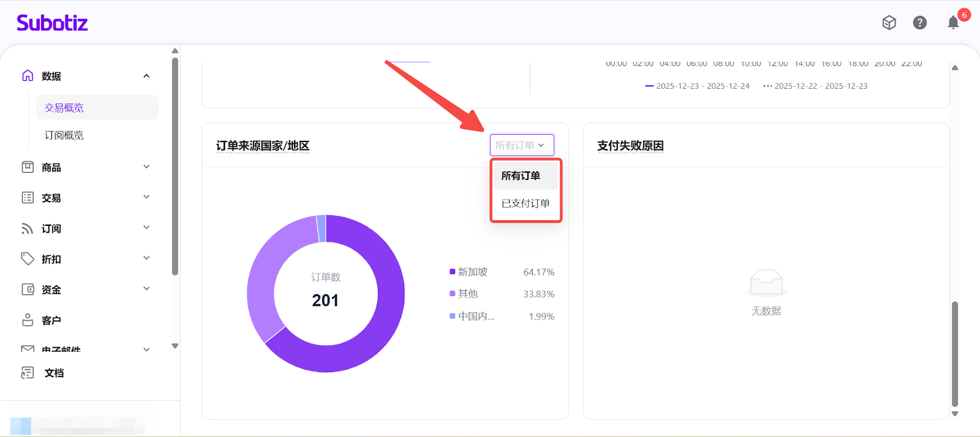Toggle the 其他 legend entry
The image size is (980, 437).
467,294
